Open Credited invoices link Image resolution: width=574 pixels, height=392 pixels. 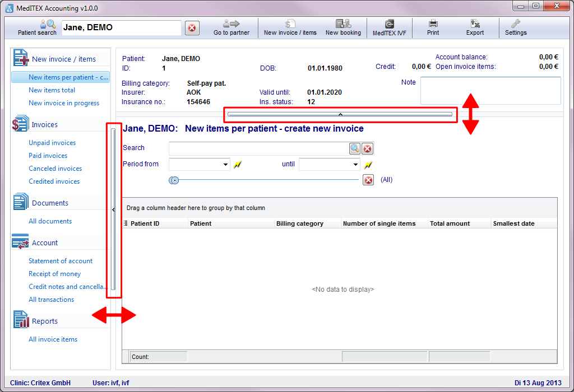pos(54,181)
